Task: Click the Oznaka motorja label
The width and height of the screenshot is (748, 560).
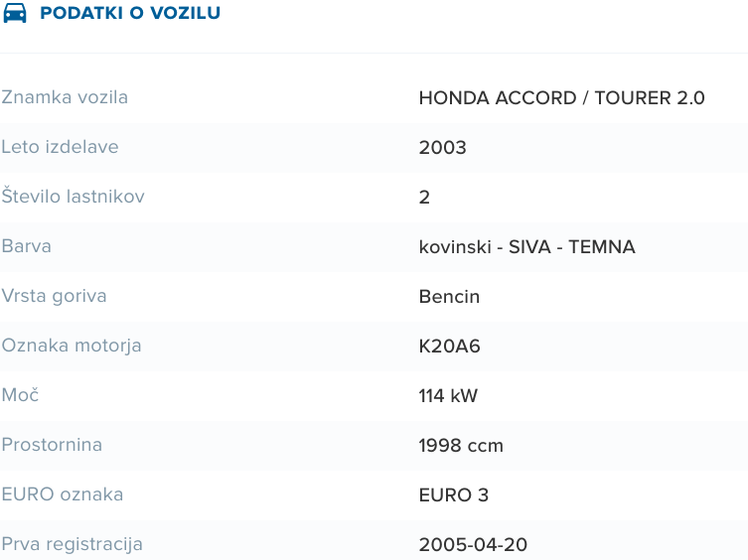Action: coord(72,346)
